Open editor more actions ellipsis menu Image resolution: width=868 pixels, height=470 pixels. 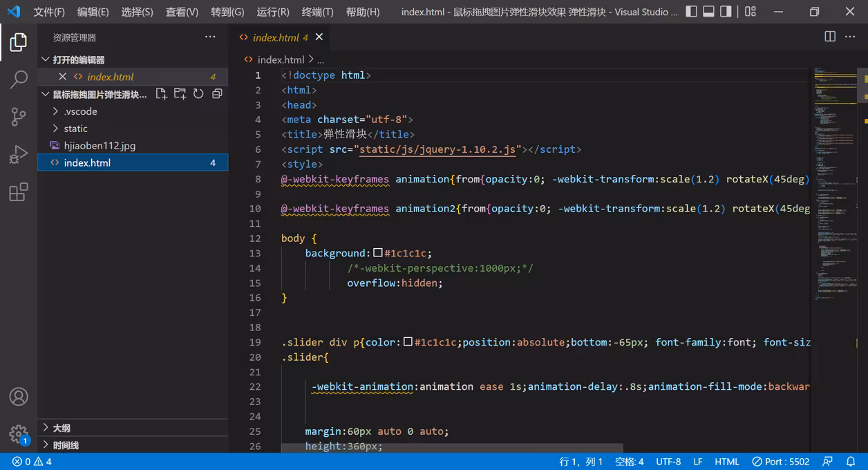pyautogui.click(x=850, y=37)
